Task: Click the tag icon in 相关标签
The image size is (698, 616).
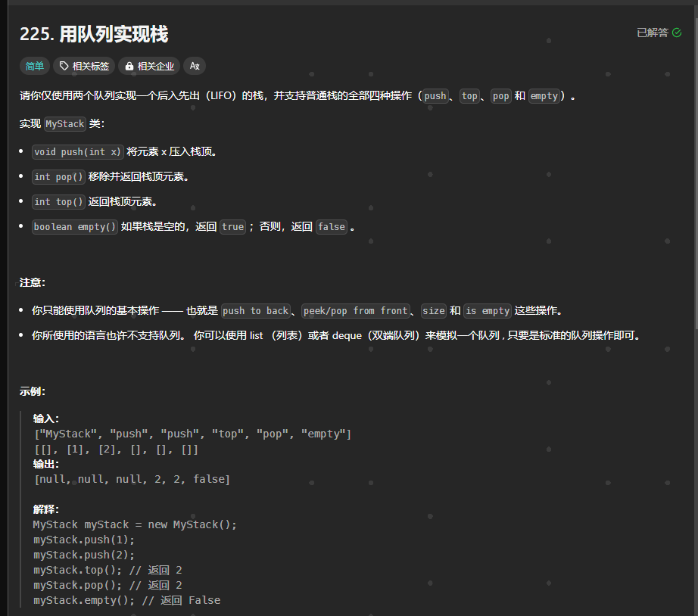Action: 64,66
